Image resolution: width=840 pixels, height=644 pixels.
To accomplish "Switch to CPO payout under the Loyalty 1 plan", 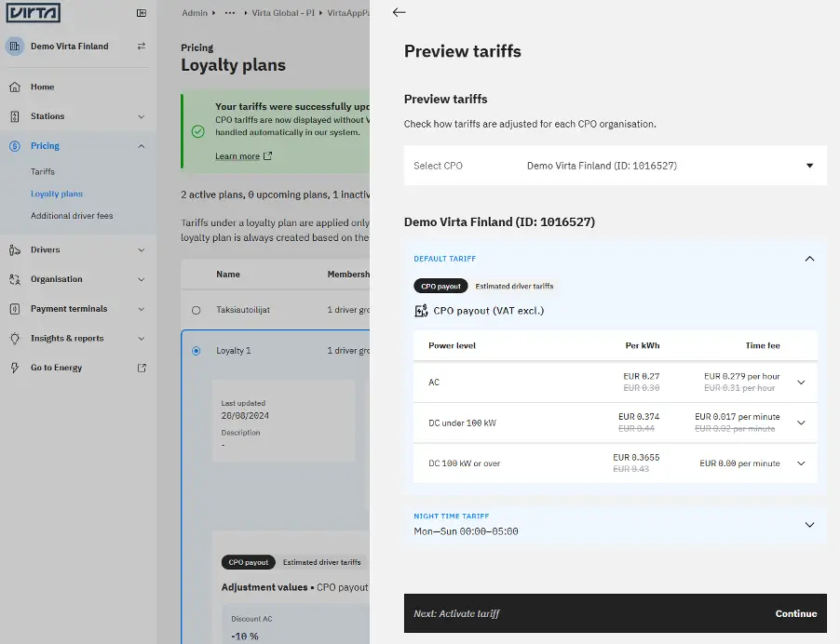I will [249, 562].
